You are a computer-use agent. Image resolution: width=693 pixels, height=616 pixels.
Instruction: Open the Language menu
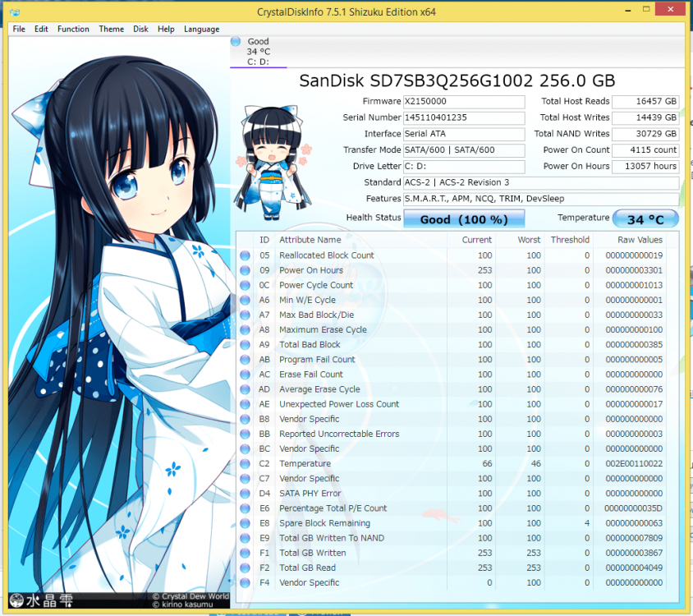[201, 30]
